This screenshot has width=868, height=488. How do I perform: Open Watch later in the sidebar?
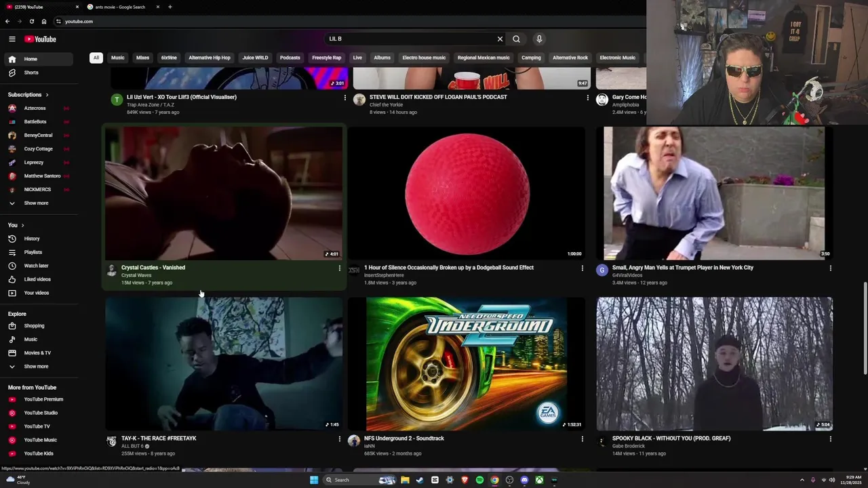click(x=39, y=266)
